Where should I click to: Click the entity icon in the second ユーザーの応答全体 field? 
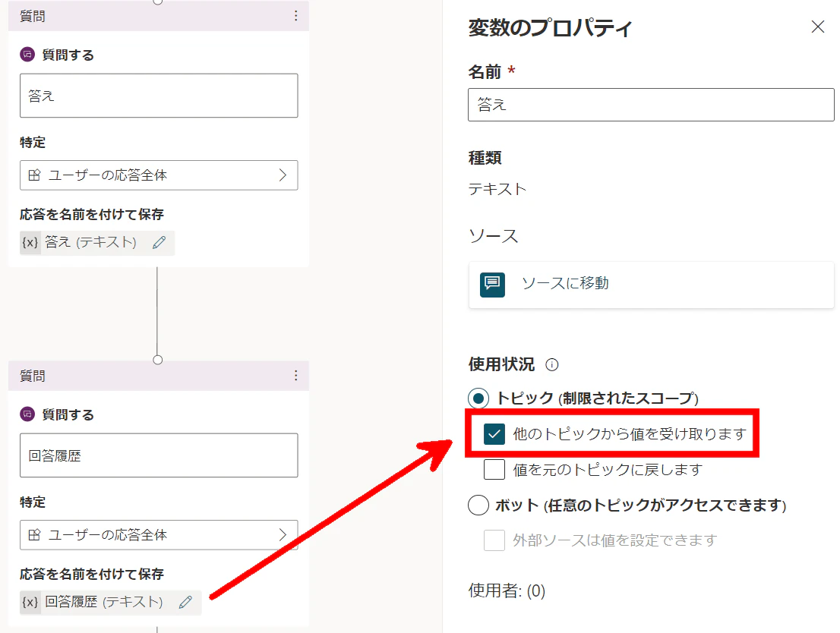(x=34, y=535)
